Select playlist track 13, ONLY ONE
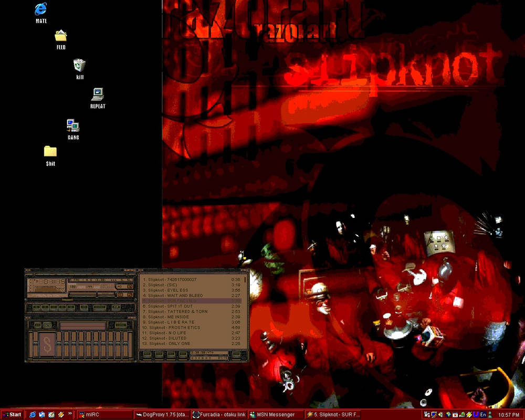 (191, 344)
